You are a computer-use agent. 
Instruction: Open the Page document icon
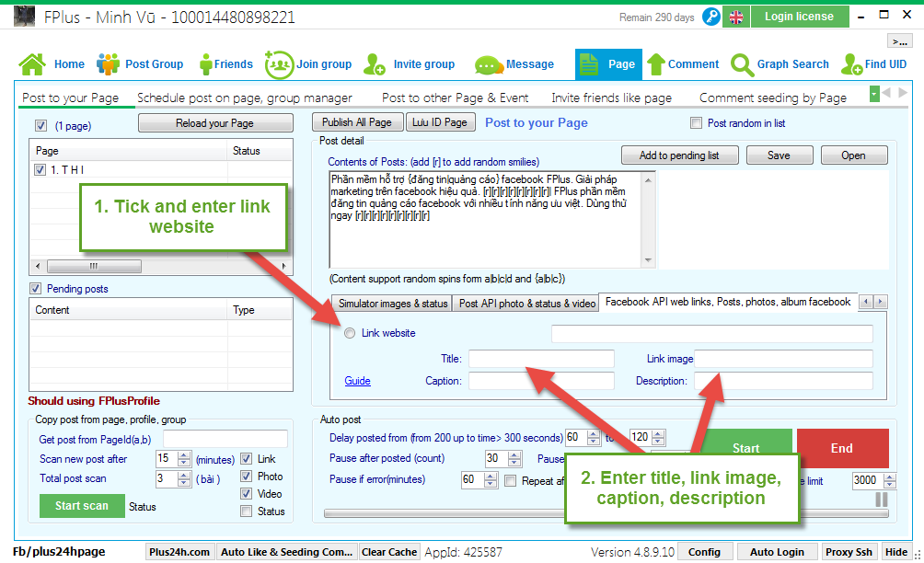click(x=589, y=64)
